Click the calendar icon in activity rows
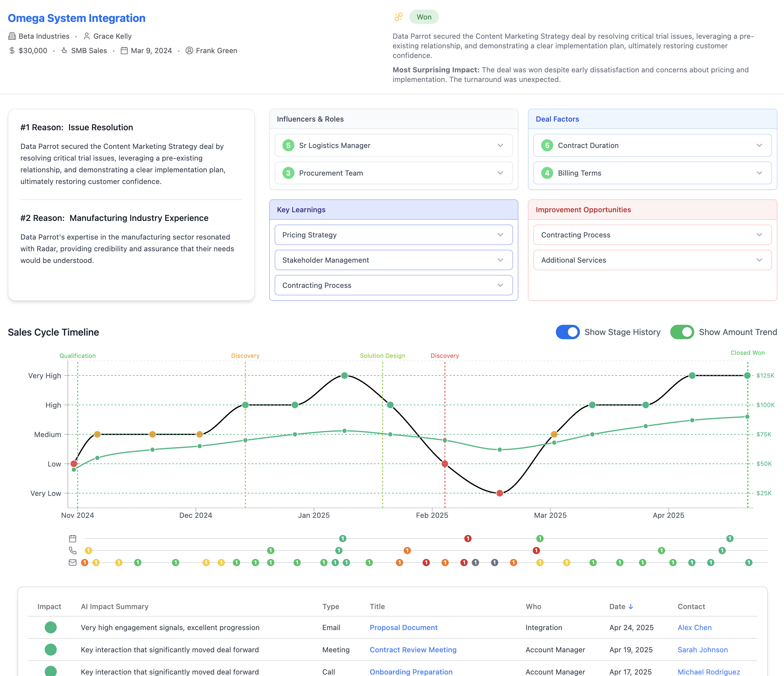Viewport: 784px width, 676px height. [x=73, y=538]
